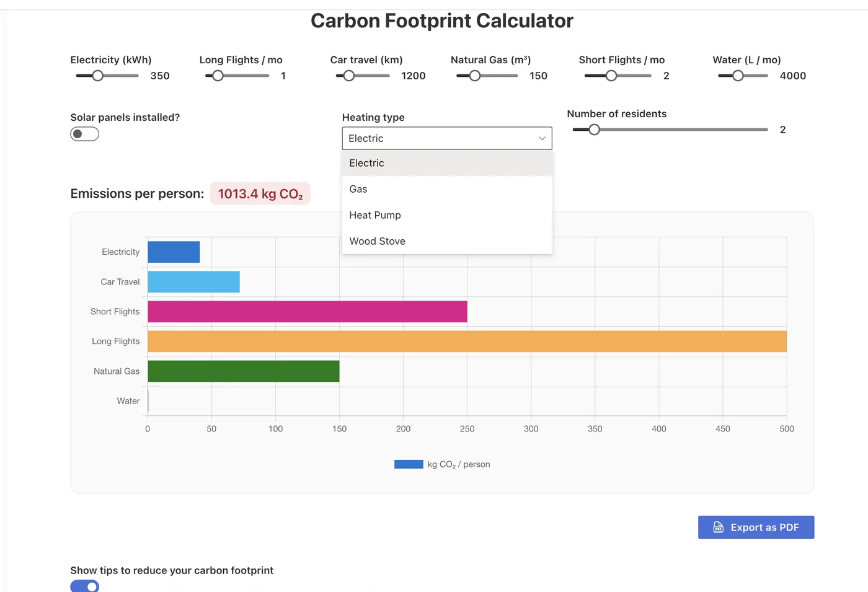Toggle the kg CO₂ / person legend swatch
This screenshot has width=868, height=592.
point(409,464)
